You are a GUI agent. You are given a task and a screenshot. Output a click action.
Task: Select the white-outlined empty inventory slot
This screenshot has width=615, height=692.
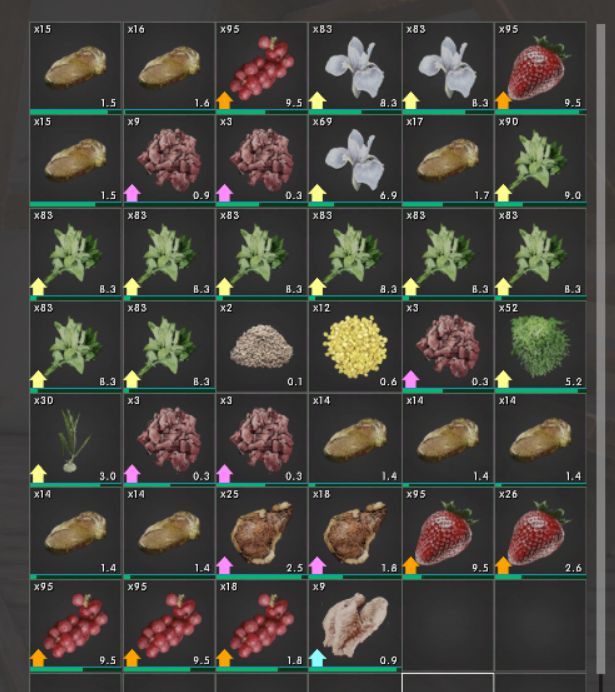pyautogui.click(x=448, y=682)
